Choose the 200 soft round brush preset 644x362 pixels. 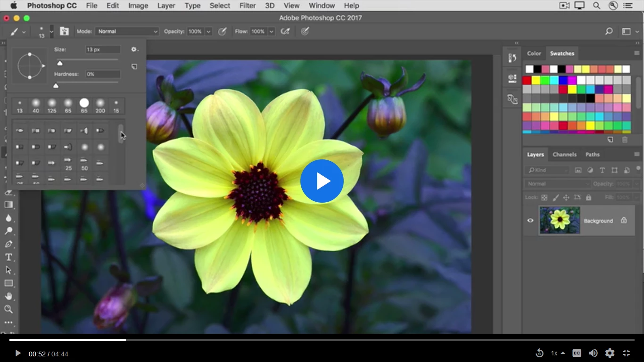pyautogui.click(x=100, y=106)
